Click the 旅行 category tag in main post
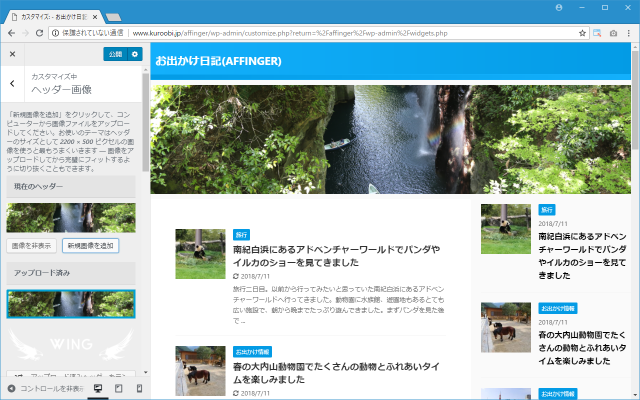The image size is (640, 400). point(241,235)
